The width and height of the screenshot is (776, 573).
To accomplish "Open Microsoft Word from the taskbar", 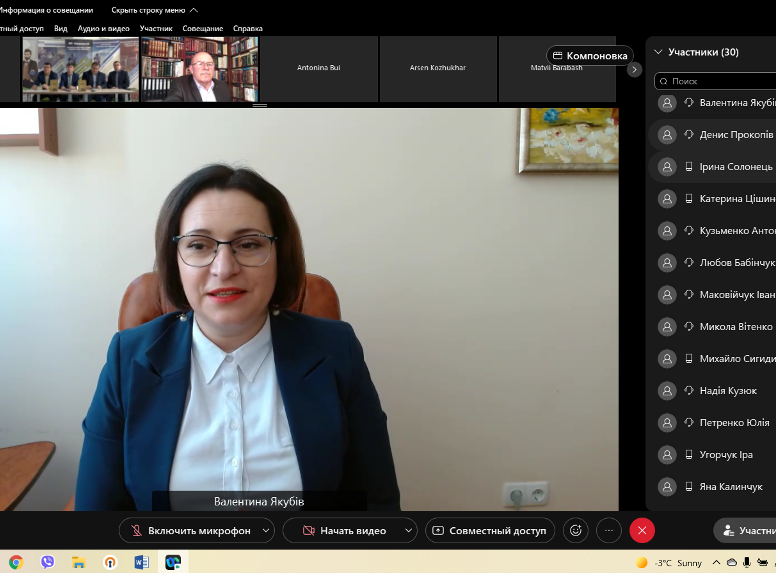I will (x=141, y=562).
